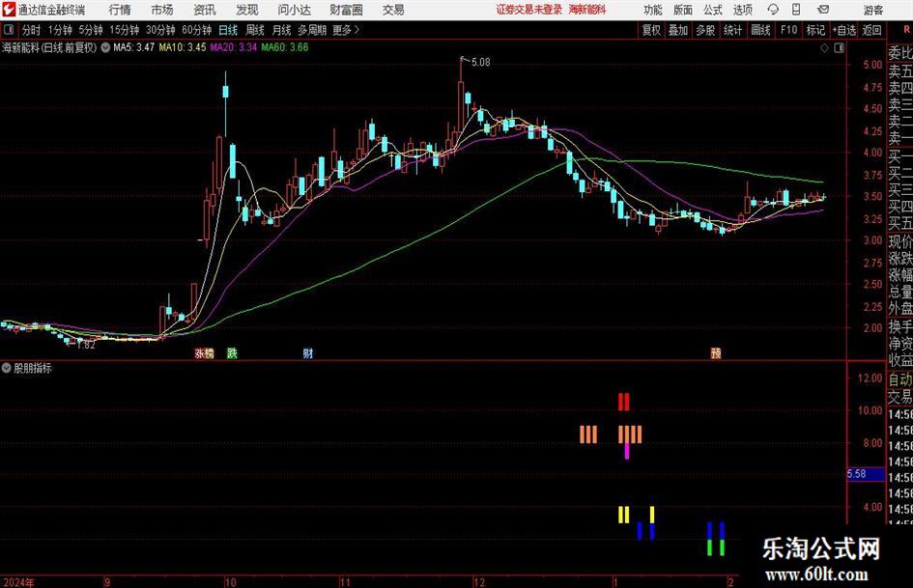
Task: Click the 标记 mark toolbar button
Action: [x=815, y=30]
